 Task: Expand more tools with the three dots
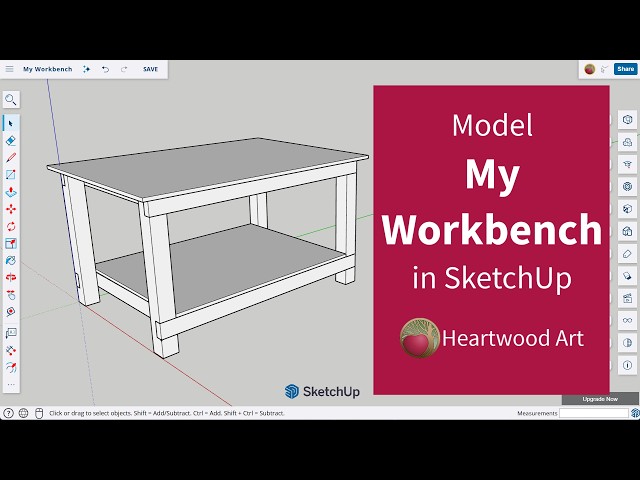point(11,384)
